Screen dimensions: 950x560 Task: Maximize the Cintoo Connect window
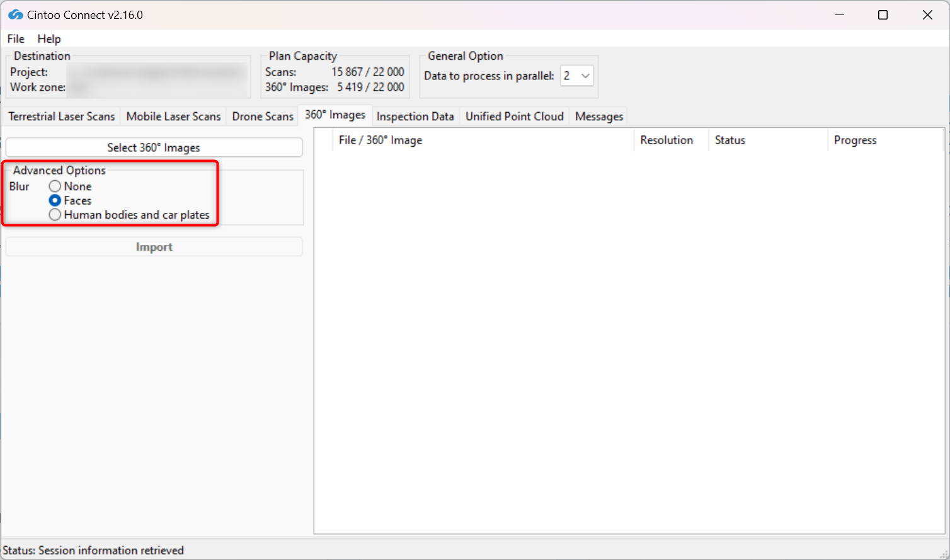pos(883,14)
